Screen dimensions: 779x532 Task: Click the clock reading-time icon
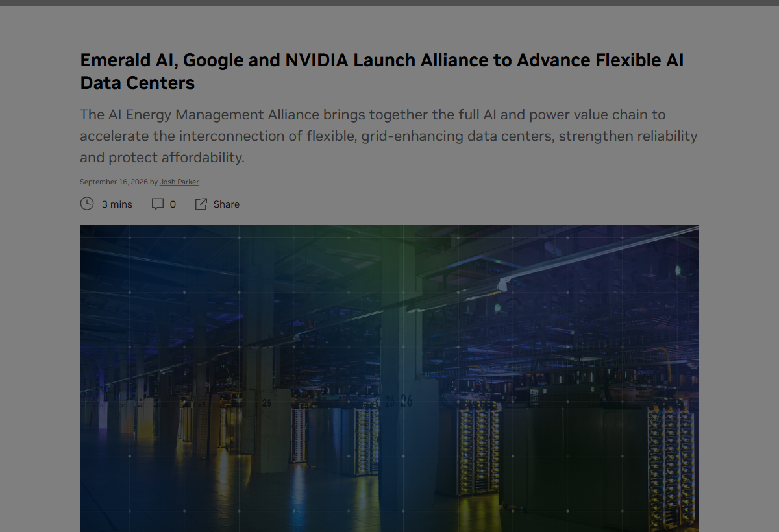pos(87,204)
